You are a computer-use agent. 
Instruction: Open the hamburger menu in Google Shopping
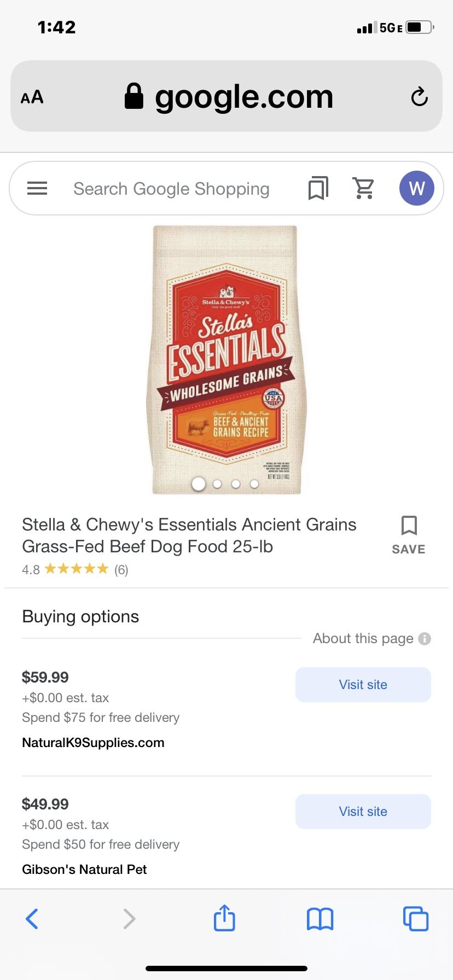pos(37,189)
